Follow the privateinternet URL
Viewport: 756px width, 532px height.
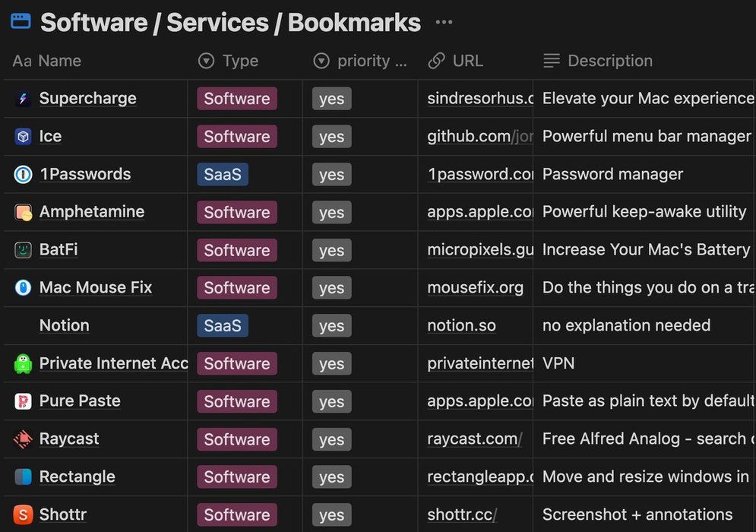tap(480, 363)
